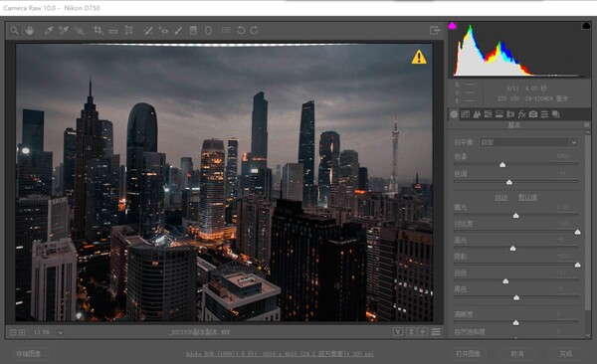
Task: Click the Done button
Action: 566,354
